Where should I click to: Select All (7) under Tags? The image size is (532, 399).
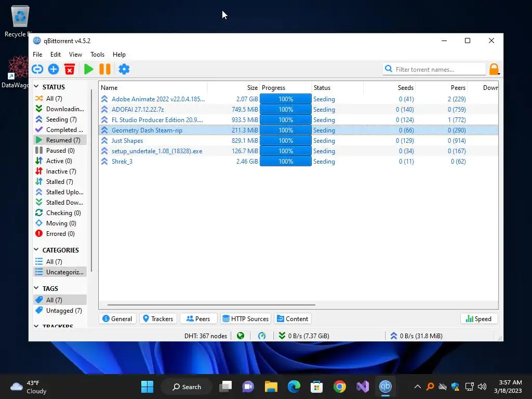pos(60,300)
